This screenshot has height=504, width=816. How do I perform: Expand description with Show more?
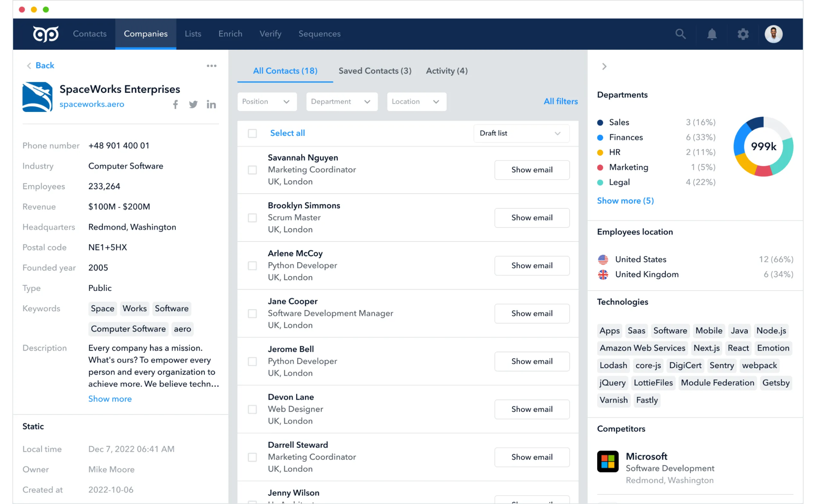[110, 399]
